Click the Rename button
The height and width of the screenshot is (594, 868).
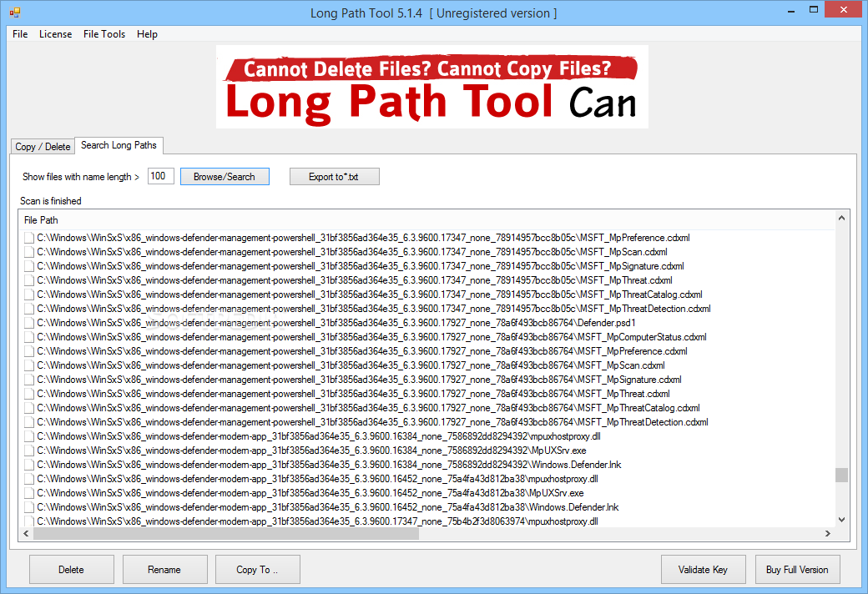coord(164,569)
